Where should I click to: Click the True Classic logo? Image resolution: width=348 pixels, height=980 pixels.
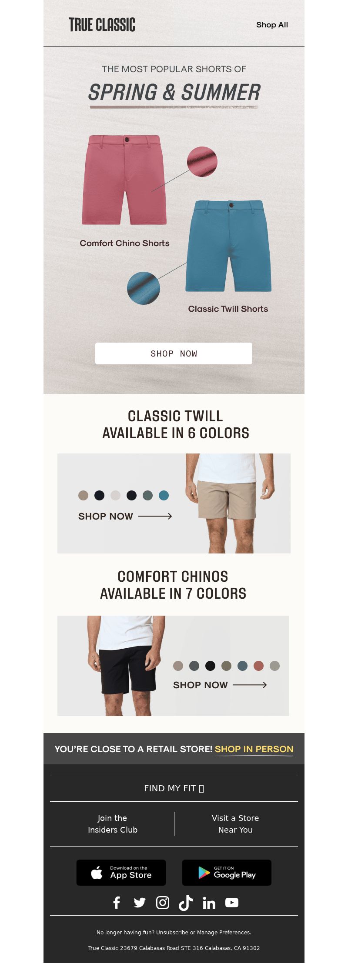point(102,25)
